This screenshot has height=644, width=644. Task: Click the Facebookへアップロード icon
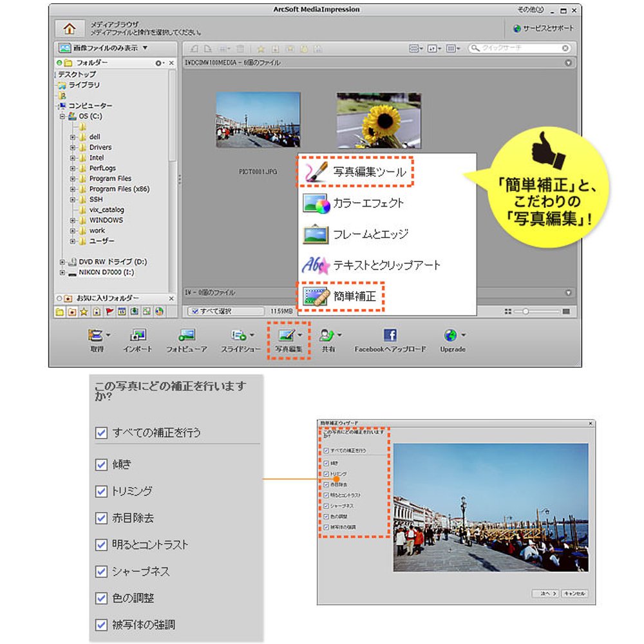pos(390,336)
